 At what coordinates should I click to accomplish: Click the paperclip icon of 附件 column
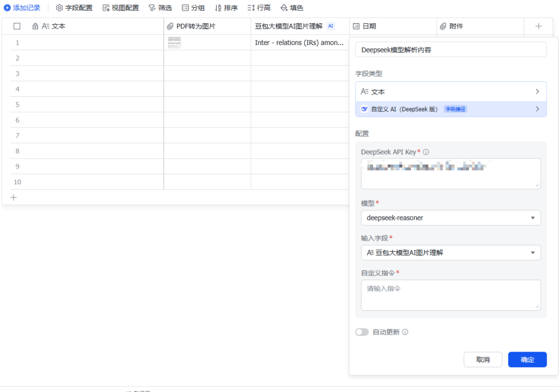[x=443, y=26]
